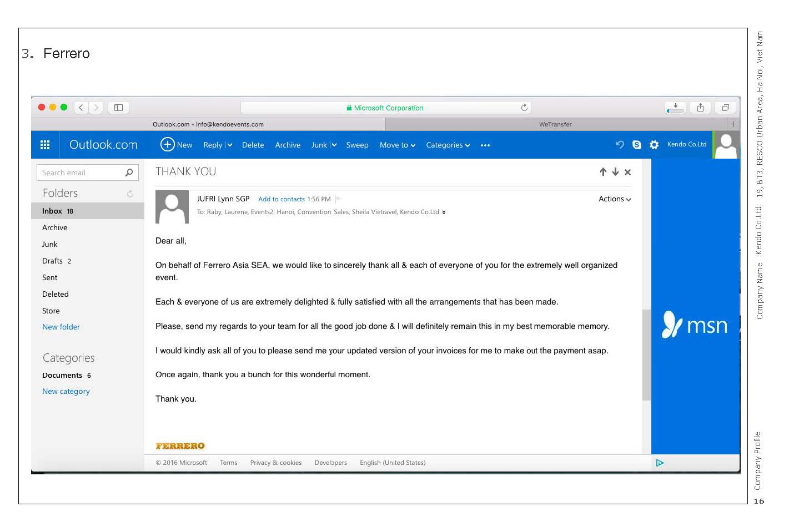
Task: Change language English (United States)
Action: coord(393,463)
